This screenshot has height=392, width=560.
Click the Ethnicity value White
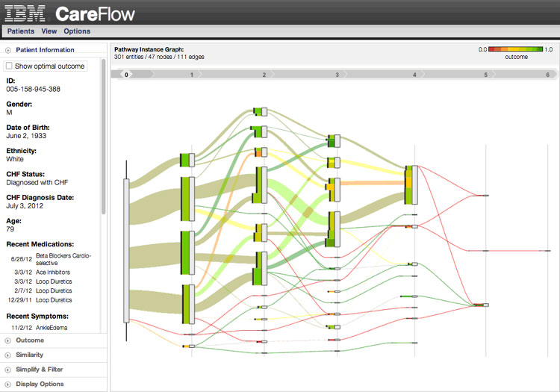point(15,159)
